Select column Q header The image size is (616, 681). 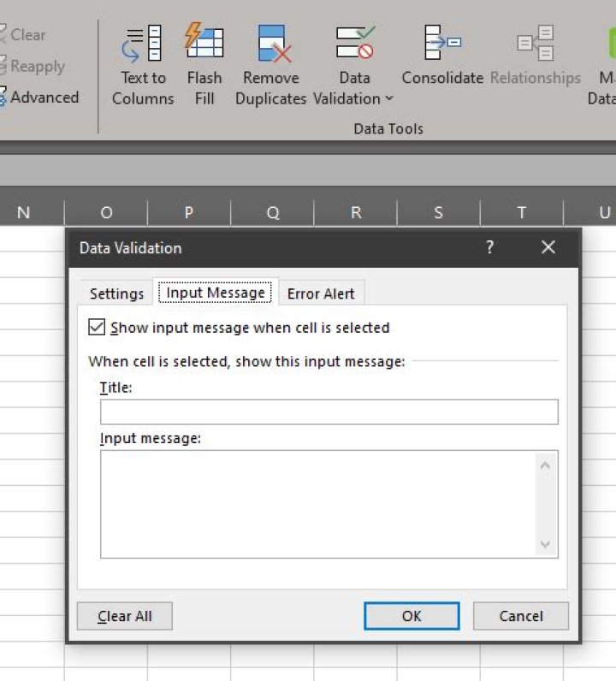point(272,212)
